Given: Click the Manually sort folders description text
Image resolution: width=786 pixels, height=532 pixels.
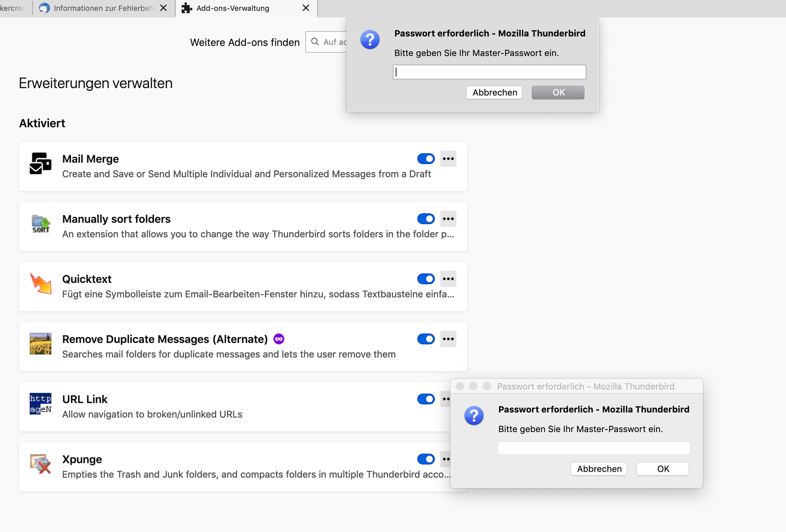Looking at the screenshot, I should coord(258,234).
